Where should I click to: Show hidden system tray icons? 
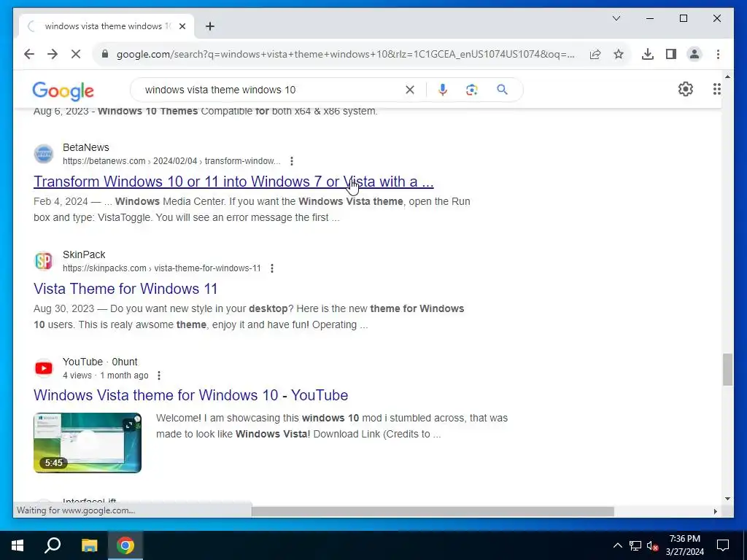click(617, 545)
